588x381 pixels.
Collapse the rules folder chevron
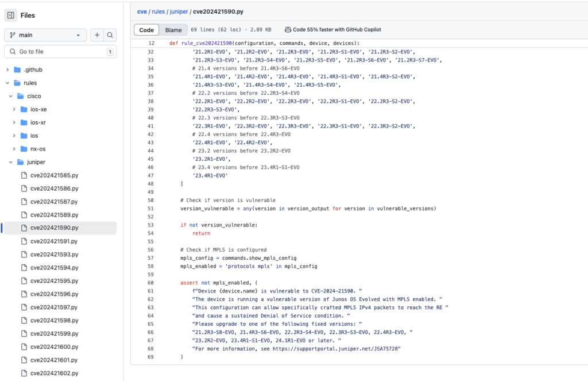(7, 83)
